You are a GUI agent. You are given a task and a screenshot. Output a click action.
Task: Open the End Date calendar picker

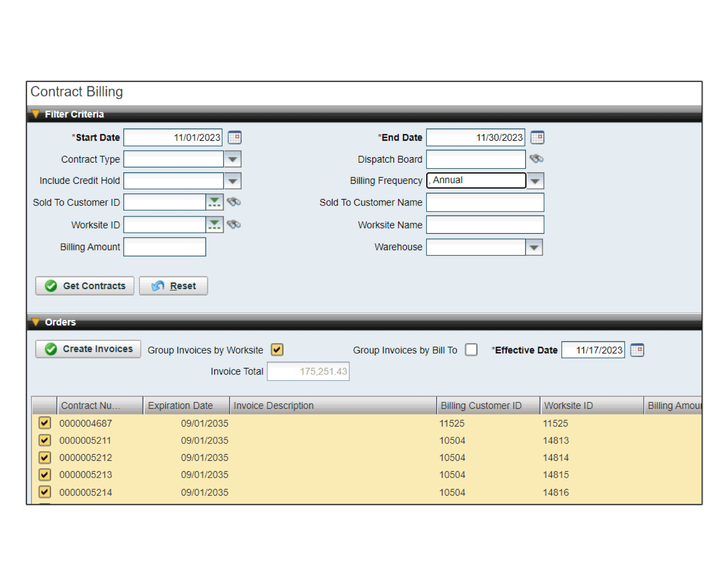537,137
